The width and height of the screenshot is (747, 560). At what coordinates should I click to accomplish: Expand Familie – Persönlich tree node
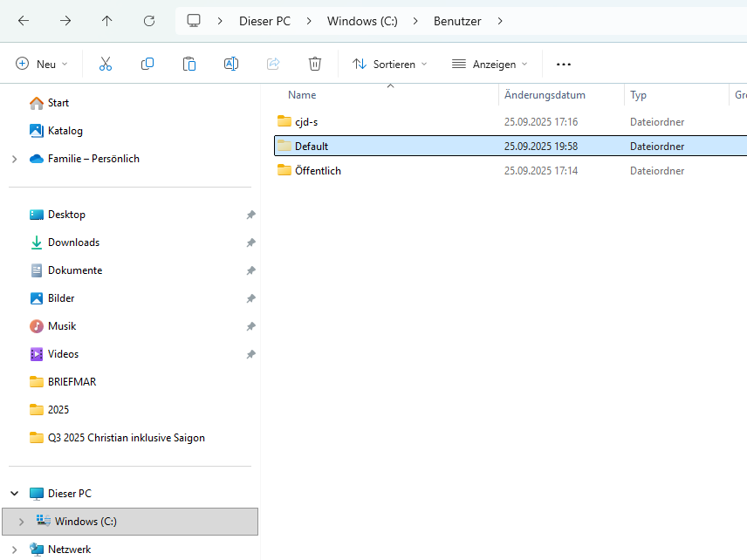pos(14,159)
